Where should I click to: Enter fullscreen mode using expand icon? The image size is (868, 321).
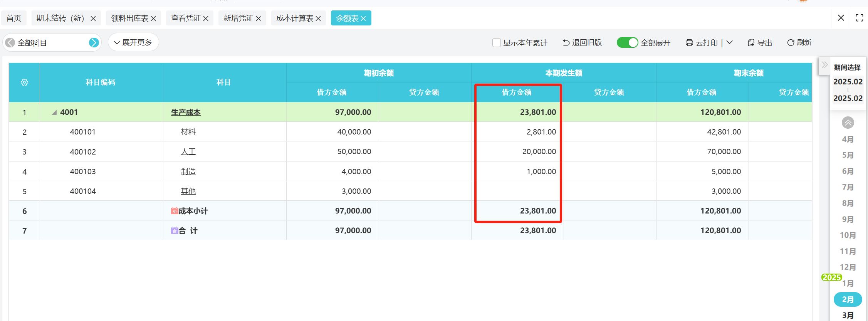point(859,18)
